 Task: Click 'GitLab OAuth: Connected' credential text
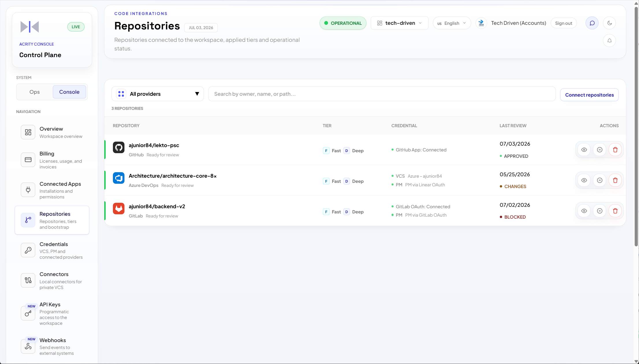423,207
